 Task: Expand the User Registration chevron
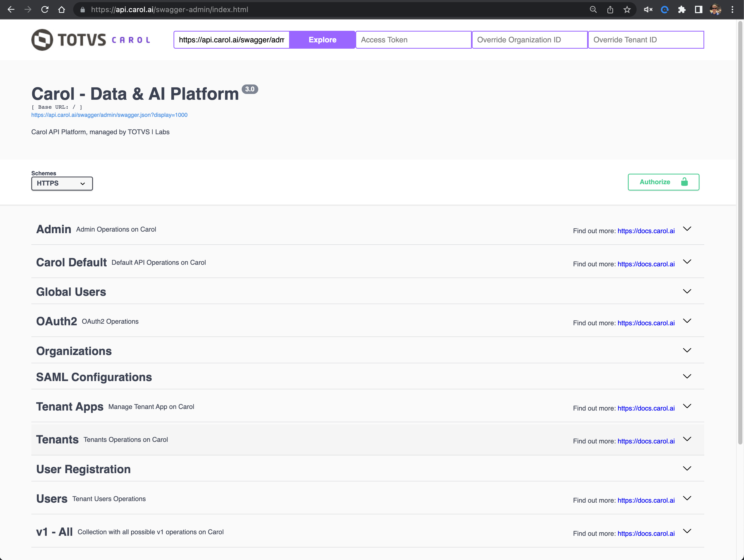click(x=687, y=468)
